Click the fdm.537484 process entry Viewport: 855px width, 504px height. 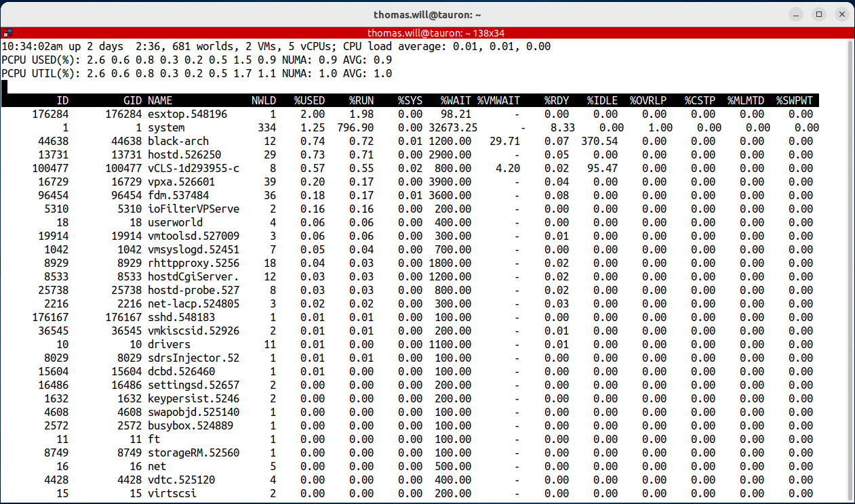[x=175, y=195]
